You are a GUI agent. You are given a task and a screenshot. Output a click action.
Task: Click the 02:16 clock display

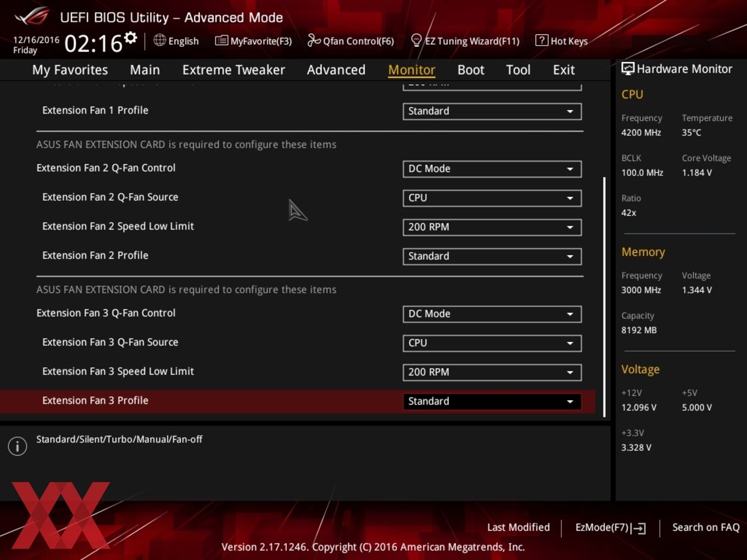93,43
